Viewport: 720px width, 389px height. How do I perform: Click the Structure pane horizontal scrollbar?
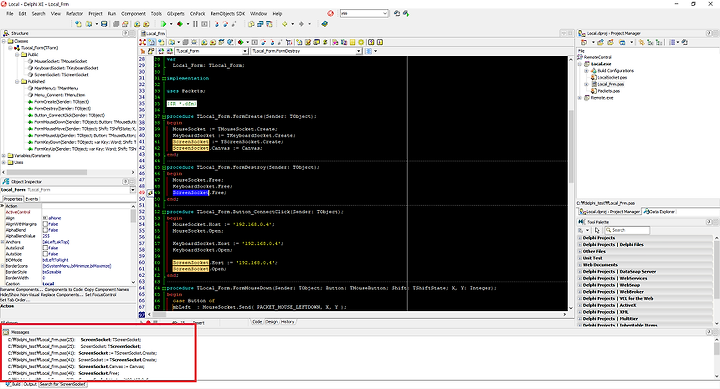coord(67,172)
